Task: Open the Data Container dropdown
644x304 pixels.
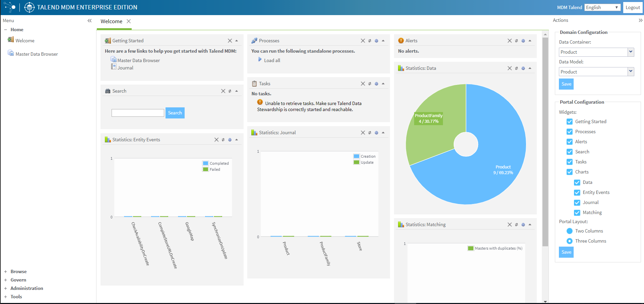Action: 631,52
